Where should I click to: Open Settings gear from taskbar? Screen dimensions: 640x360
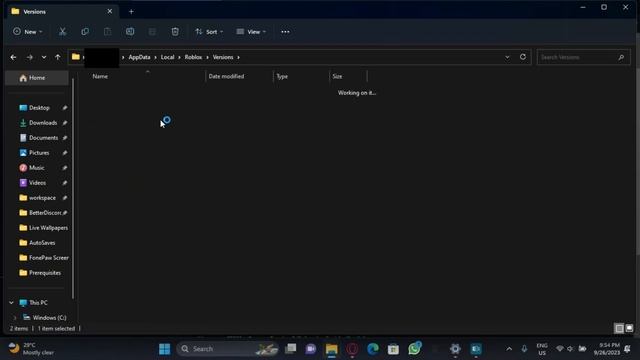455,349
